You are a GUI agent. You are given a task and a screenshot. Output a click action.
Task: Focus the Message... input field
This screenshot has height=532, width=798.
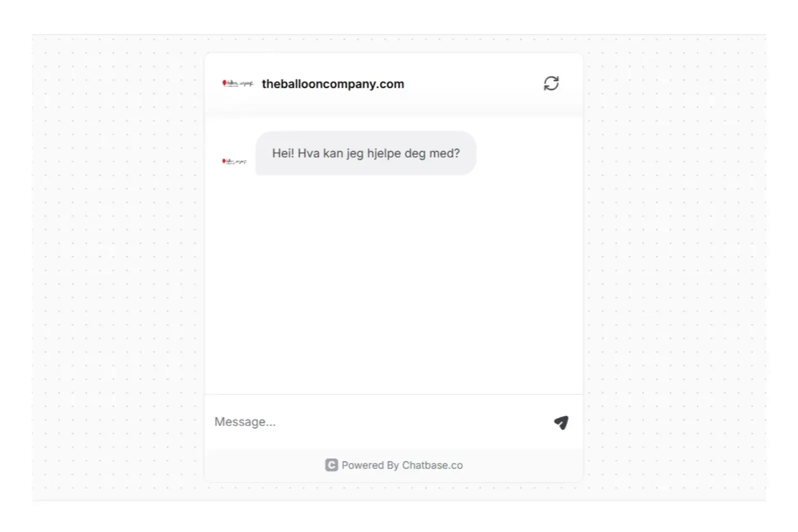(379, 422)
